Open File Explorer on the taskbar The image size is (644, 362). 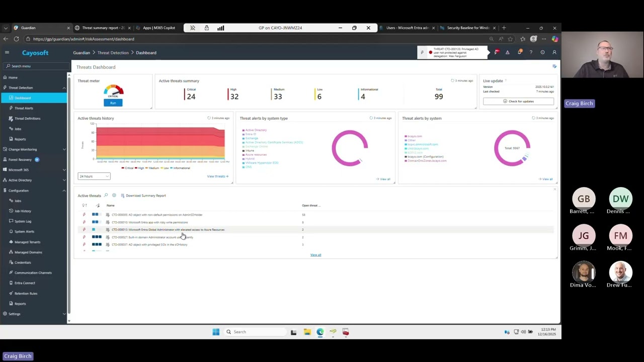(x=307, y=332)
